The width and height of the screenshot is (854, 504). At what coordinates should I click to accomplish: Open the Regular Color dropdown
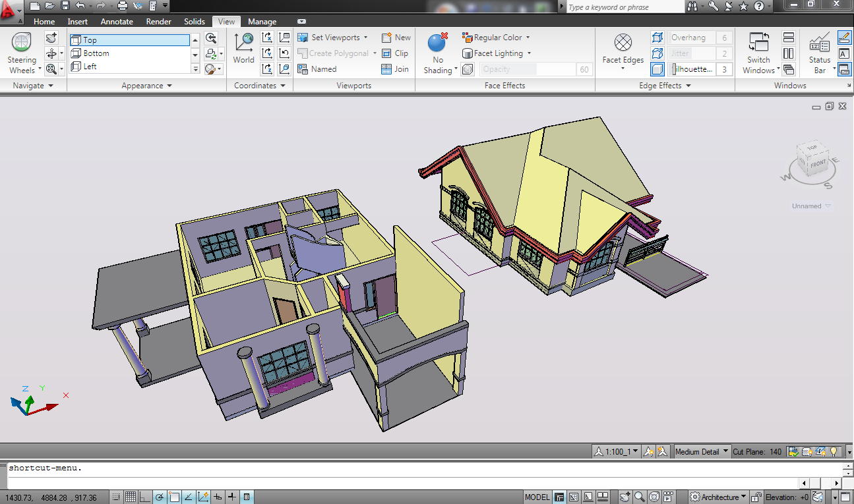point(496,38)
